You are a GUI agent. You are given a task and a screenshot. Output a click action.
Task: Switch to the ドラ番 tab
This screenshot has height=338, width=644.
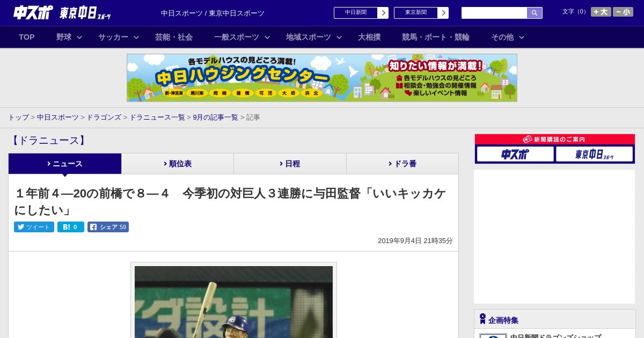click(402, 164)
